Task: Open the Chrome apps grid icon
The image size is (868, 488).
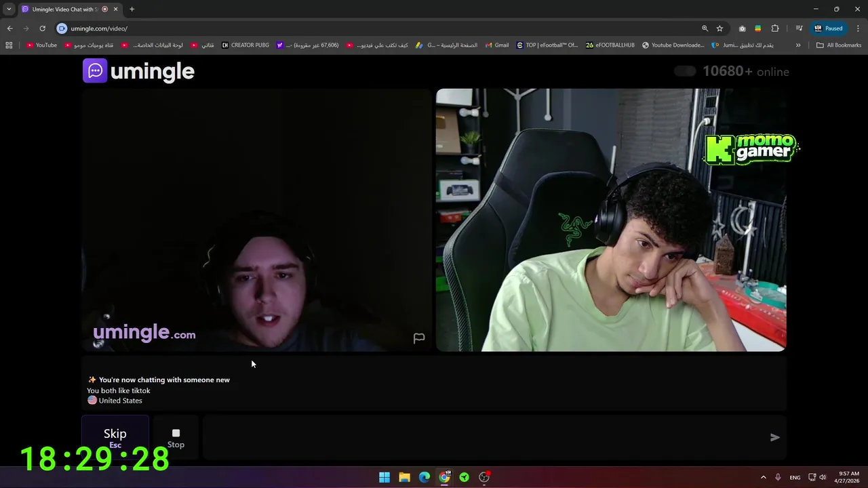Action: [x=9, y=45]
